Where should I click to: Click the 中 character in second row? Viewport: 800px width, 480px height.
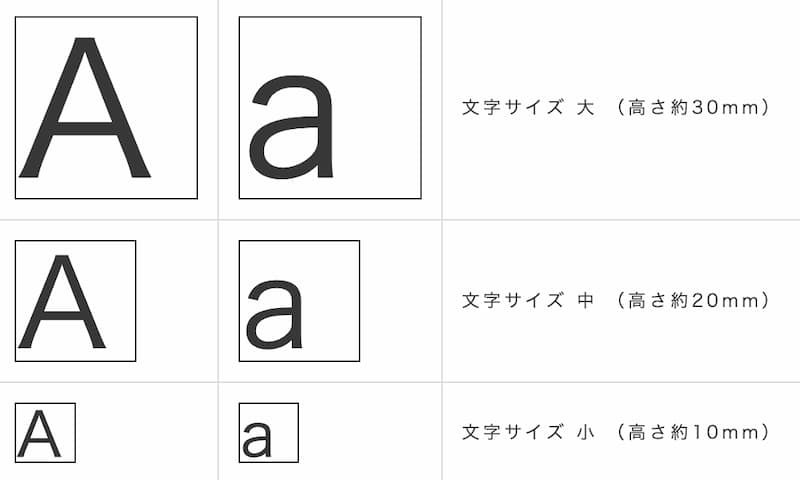tap(586, 300)
